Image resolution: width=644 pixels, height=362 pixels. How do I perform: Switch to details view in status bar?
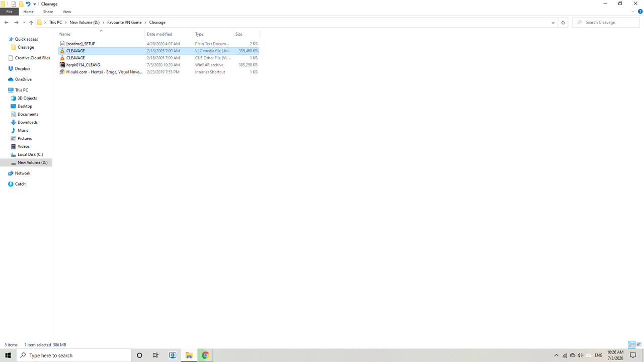[x=631, y=345]
